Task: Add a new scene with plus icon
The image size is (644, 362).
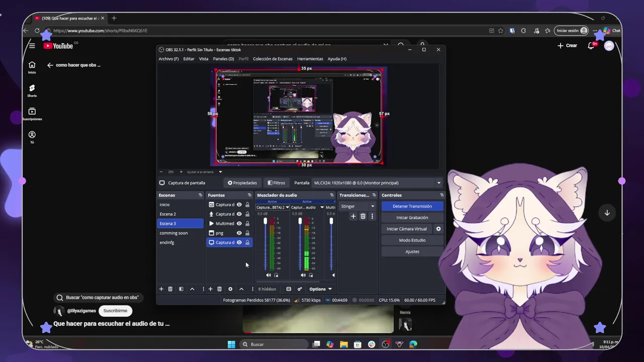Action: coord(162,289)
